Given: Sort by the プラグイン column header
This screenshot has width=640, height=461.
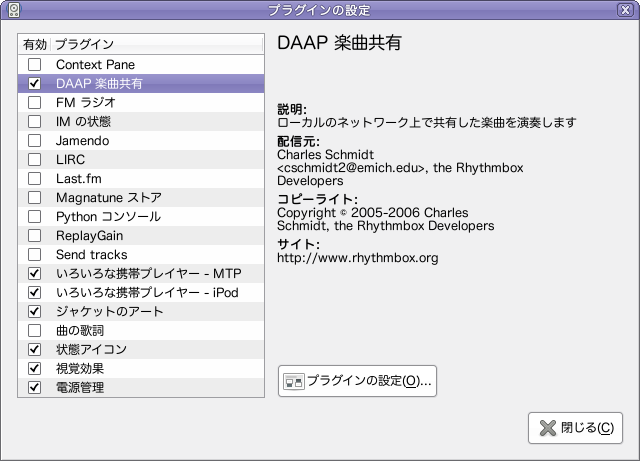Looking at the screenshot, I should (x=157, y=44).
